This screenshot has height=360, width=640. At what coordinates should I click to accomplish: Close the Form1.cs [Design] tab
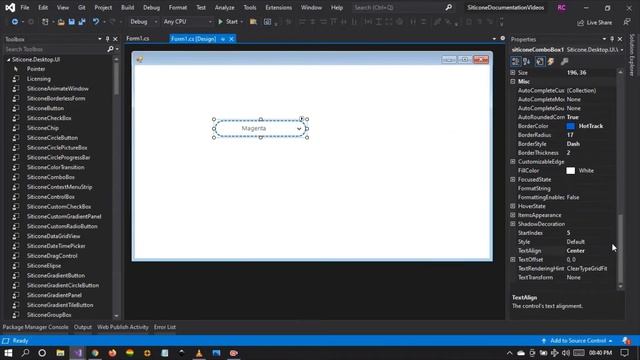(231, 39)
